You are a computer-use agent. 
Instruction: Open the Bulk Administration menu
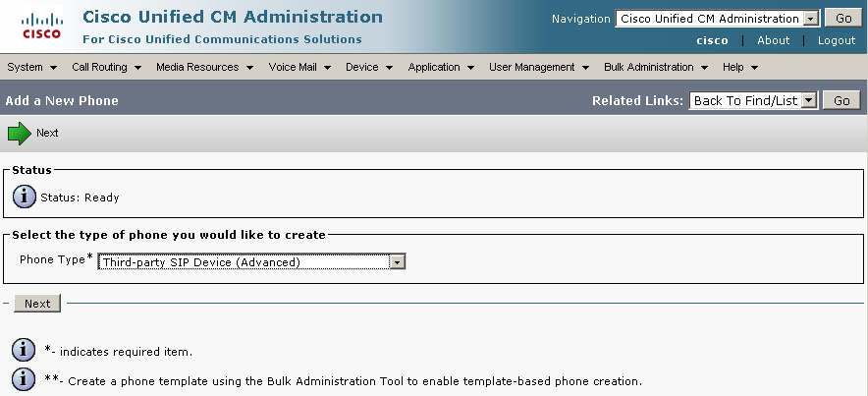coord(656,67)
